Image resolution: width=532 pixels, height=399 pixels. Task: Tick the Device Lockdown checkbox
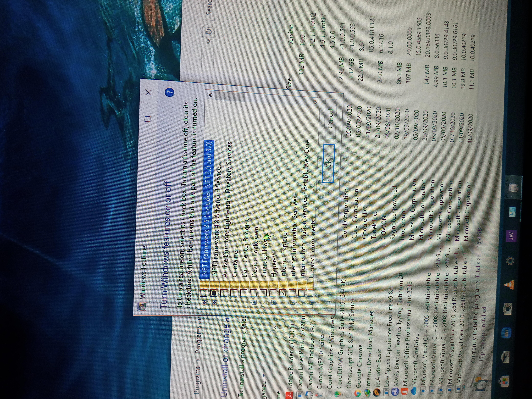pyautogui.click(x=253, y=293)
